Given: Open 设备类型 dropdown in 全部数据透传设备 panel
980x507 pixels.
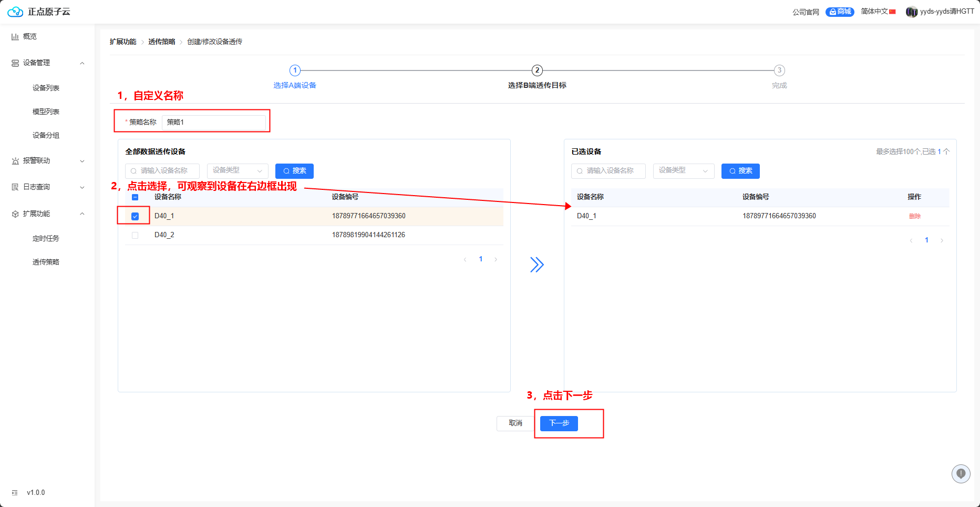Looking at the screenshot, I should 238,171.
